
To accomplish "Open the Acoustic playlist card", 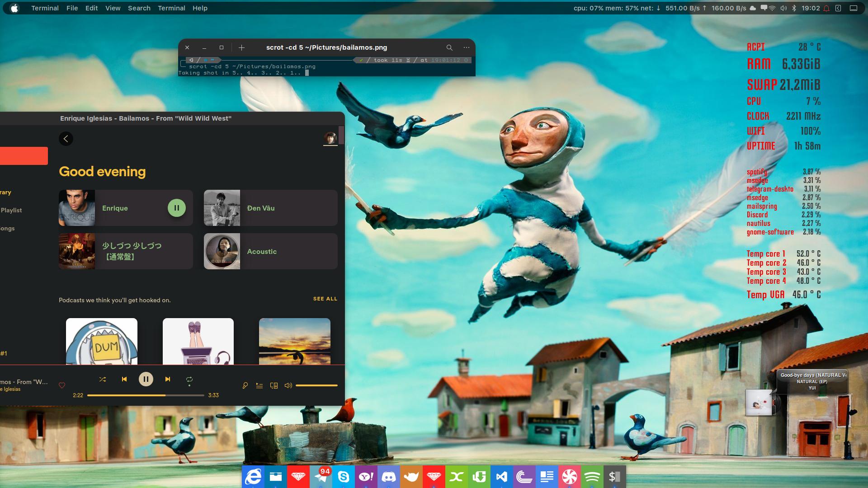I will 271,251.
